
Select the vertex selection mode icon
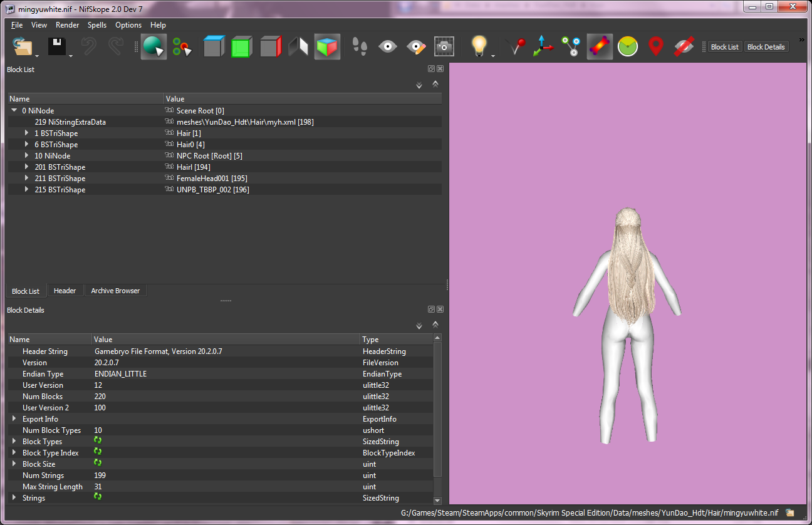click(x=182, y=47)
